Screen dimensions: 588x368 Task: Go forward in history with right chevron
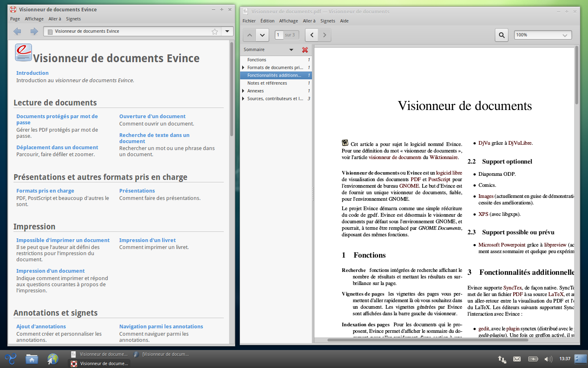tap(325, 35)
